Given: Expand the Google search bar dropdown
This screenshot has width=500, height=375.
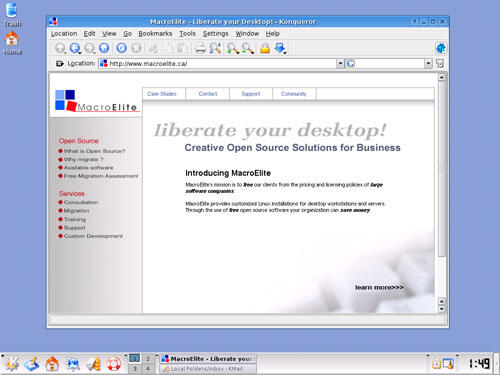Looking at the screenshot, I should (429, 63).
